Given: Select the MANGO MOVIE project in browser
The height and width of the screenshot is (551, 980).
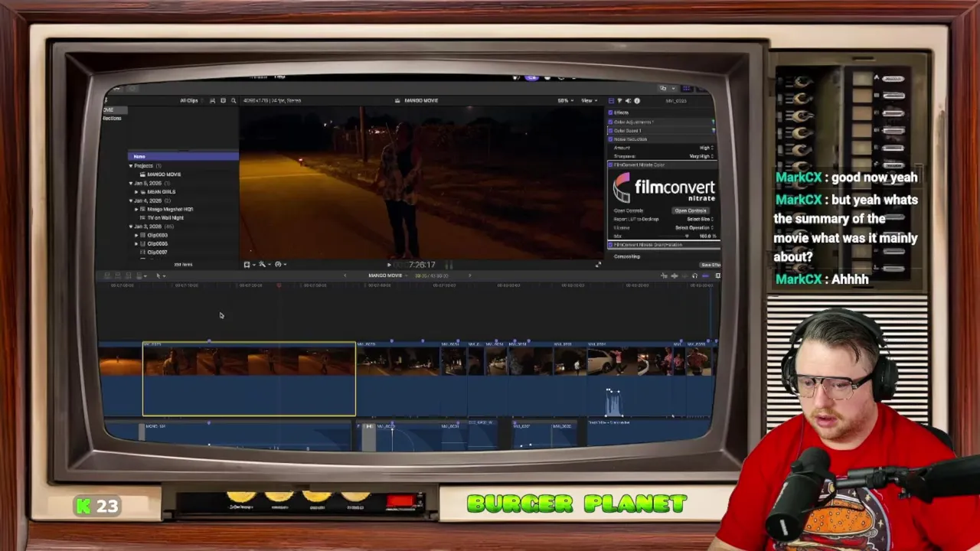Looking at the screenshot, I should (x=164, y=174).
